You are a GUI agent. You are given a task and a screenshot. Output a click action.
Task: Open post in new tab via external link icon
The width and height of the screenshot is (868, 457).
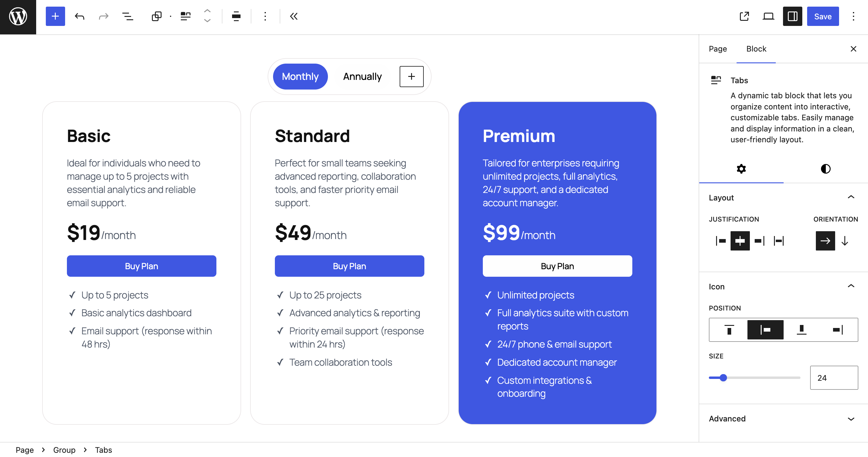coord(744,16)
